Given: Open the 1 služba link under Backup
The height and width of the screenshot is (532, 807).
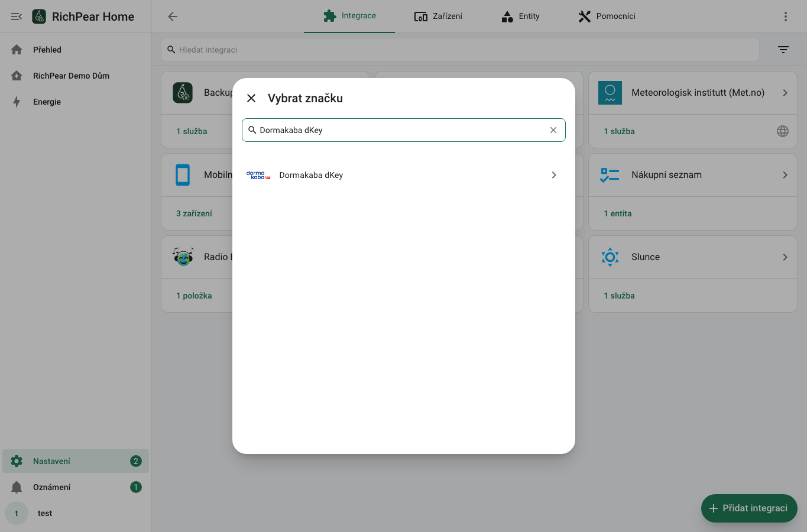Looking at the screenshot, I should coord(192,131).
